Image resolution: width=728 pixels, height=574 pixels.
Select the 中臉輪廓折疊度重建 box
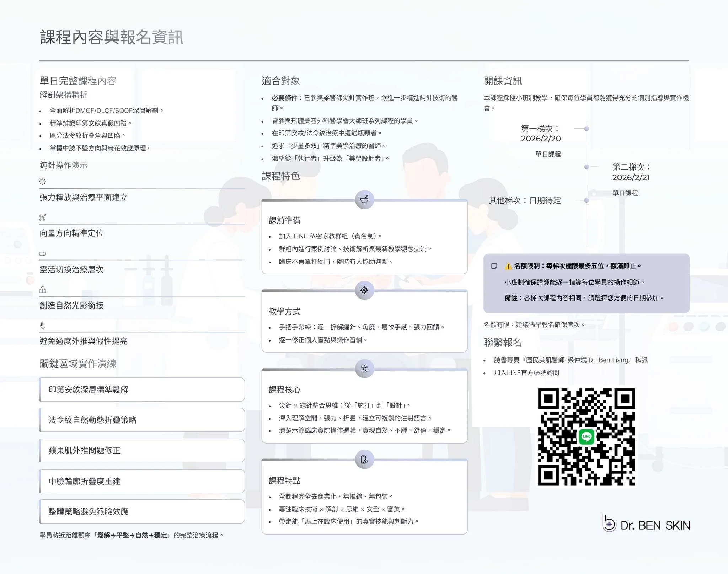142,481
